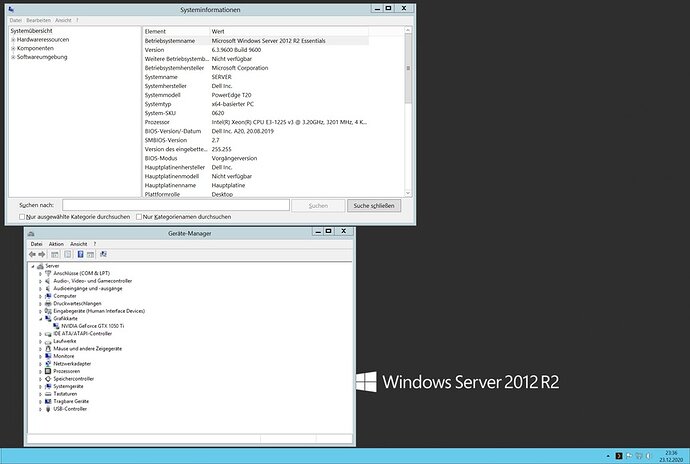
Task: Open Bearbeiten menu in Systeminformationen
Action: 38,20
